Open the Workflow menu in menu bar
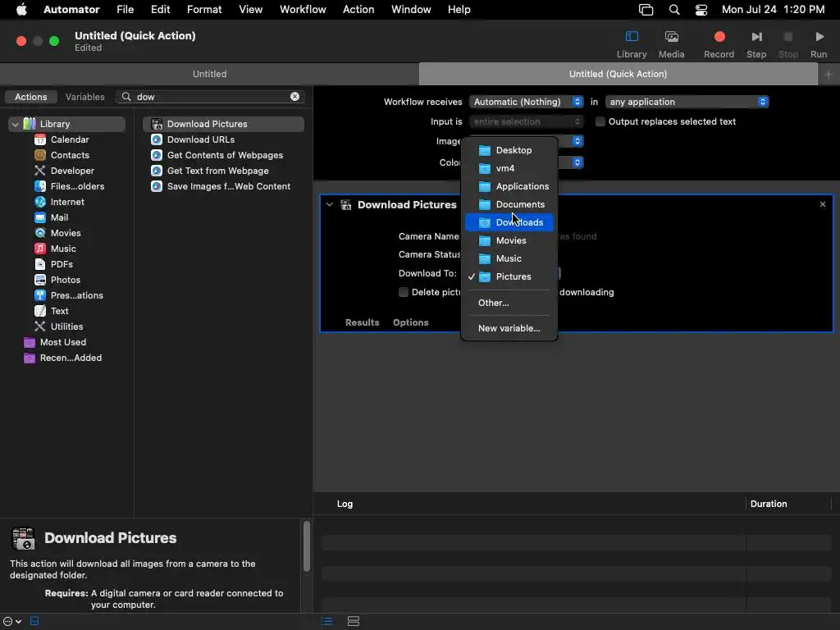The width and height of the screenshot is (840, 630). click(303, 10)
